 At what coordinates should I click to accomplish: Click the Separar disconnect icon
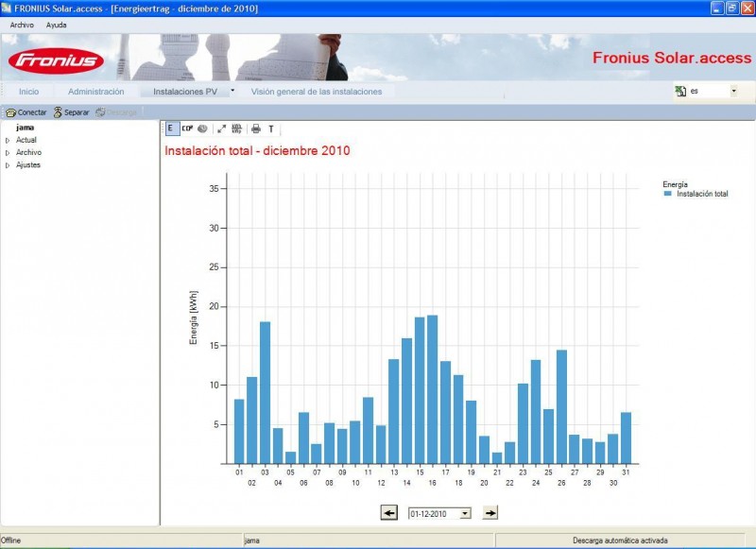pyautogui.click(x=58, y=112)
